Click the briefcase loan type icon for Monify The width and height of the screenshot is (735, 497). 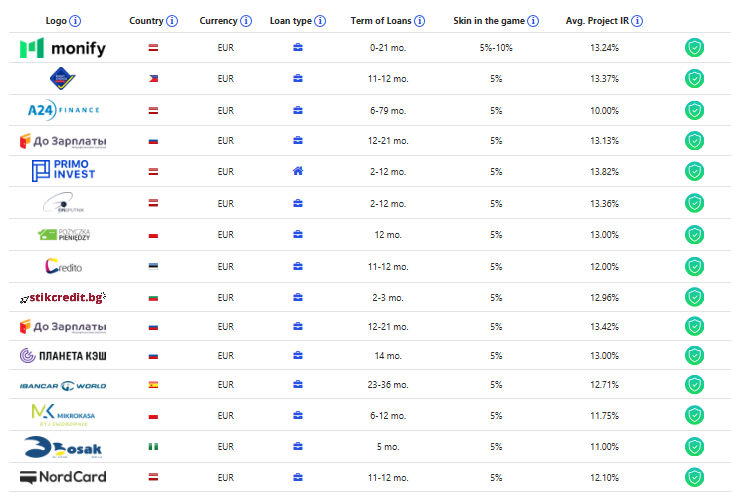(297, 48)
